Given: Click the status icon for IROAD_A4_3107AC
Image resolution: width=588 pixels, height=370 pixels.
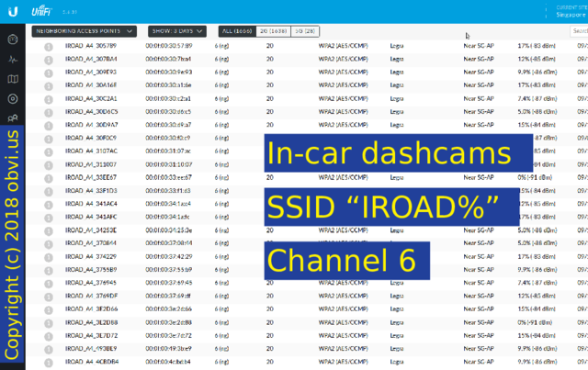Looking at the screenshot, I should coord(49,152).
